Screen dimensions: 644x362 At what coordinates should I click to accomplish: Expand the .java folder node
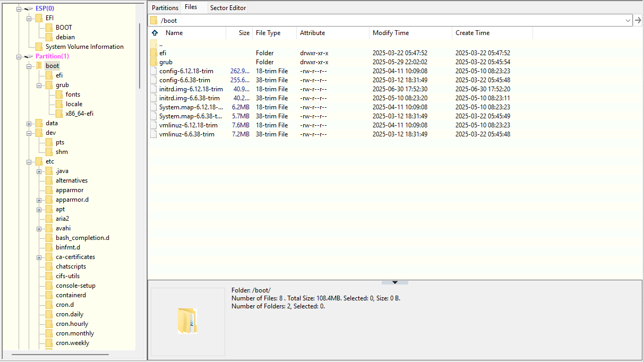pos(39,171)
